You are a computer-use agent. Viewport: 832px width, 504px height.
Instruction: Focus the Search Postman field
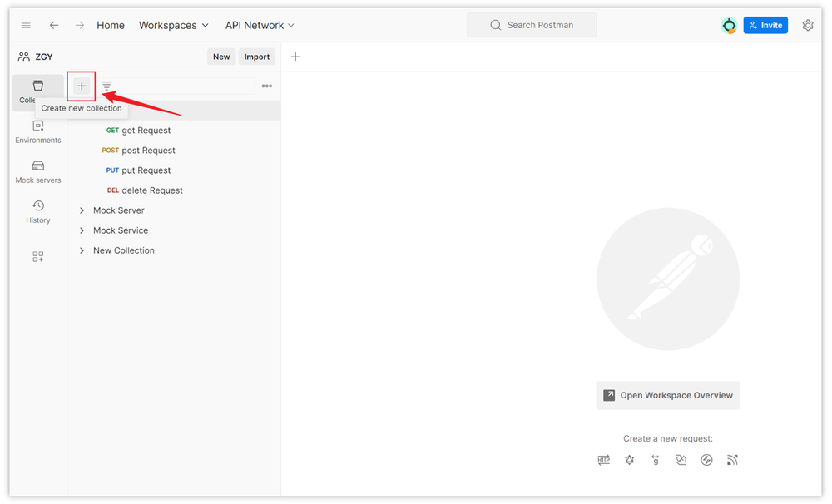[532, 25]
